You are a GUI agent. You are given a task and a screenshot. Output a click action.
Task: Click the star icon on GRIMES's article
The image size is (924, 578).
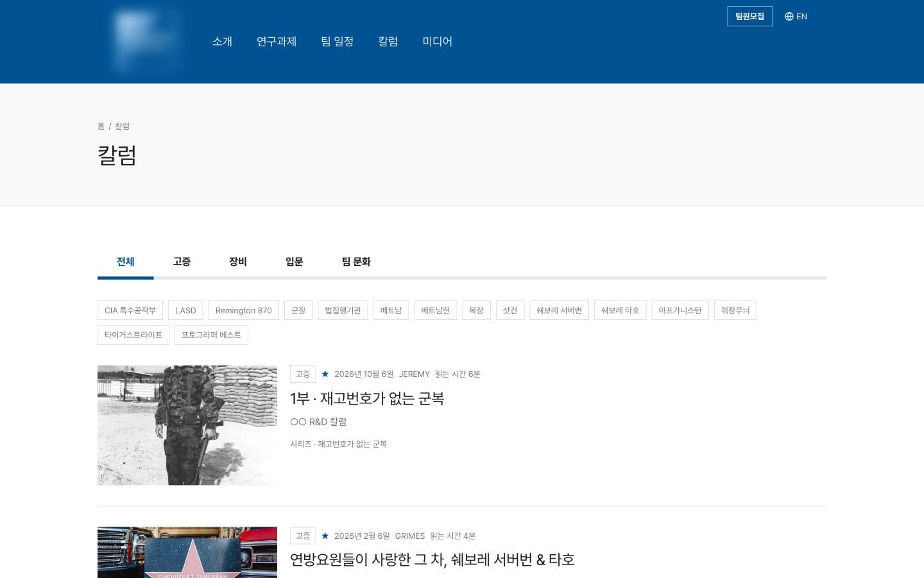coord(325,536)
